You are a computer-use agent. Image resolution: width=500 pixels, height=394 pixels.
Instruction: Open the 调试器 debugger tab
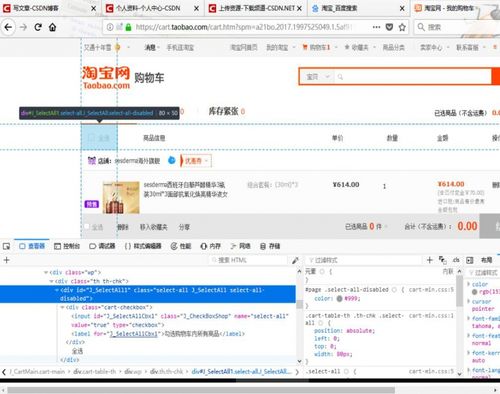click(x=102, y=246)
